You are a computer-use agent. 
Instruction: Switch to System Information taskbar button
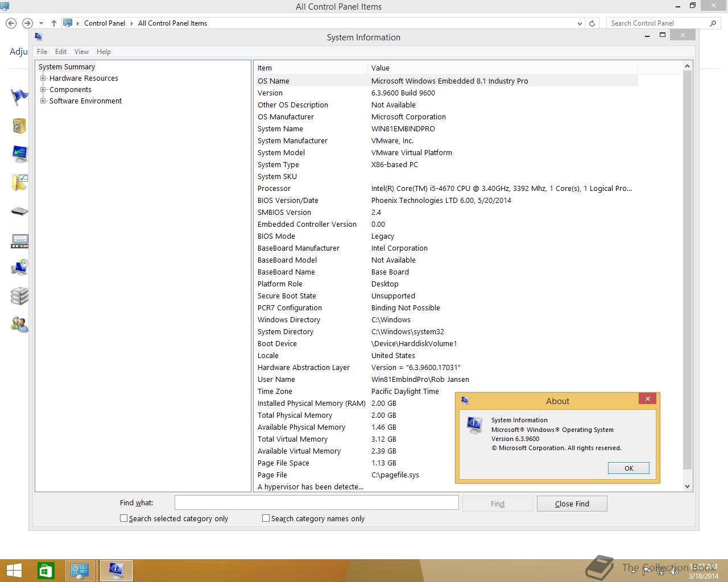[x=116, y=571]
